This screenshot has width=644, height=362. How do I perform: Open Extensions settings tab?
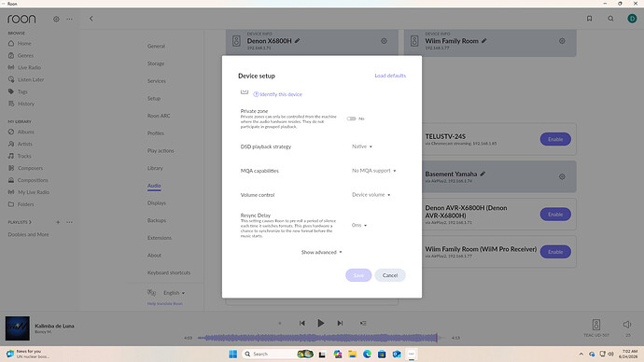tap(160, 238)
